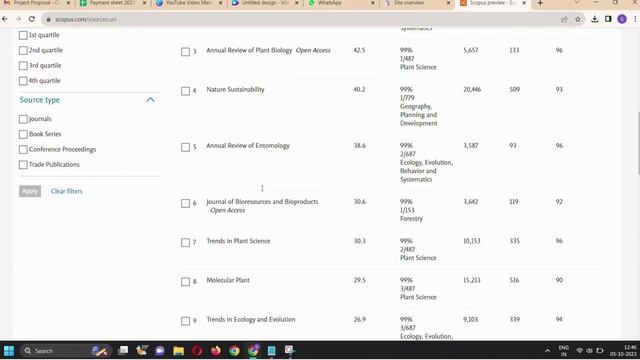Image resolution: width=640 pixels, height=360 pixels.
Task: Select the Molecular Plant row checkbox
Action: 185,281
